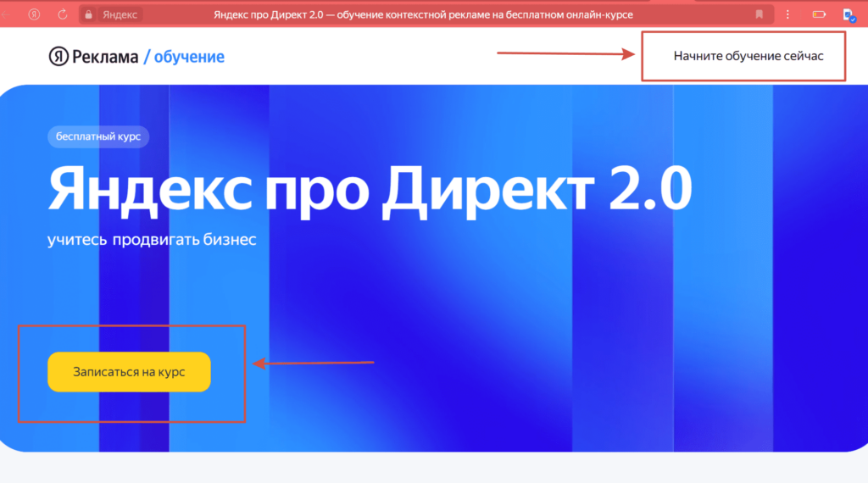Screen dimensions: 868x483
Task: Click the document icon with blue checkmark
Action: [x=847, y=14]
